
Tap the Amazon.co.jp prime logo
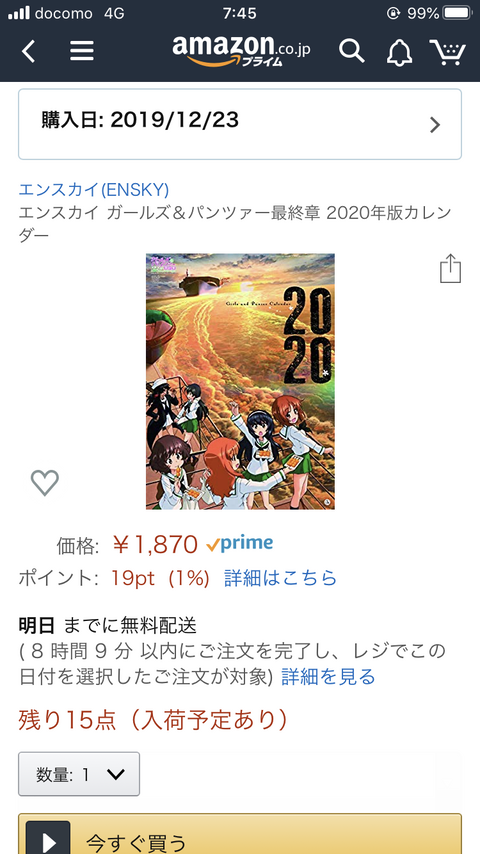point(241,50)
